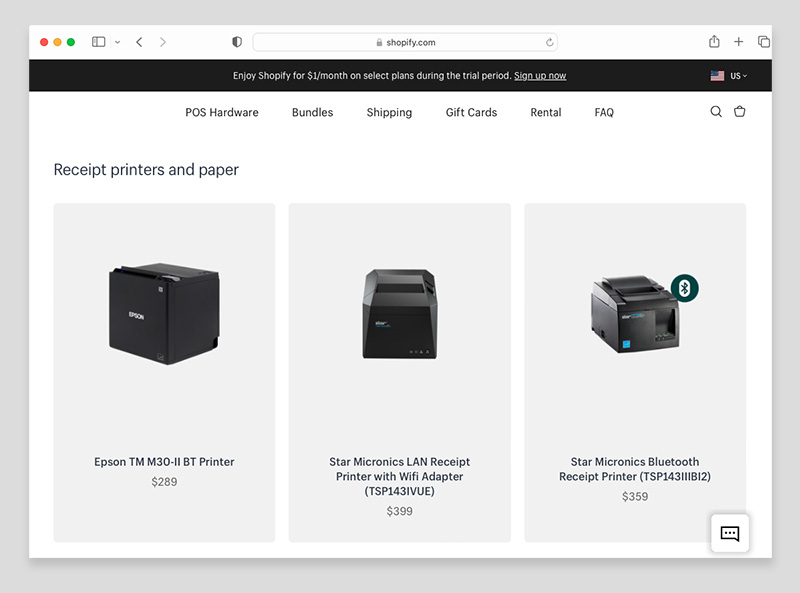Open the Gift Cards menu item

pyautogui.click(x=471, y=112)
